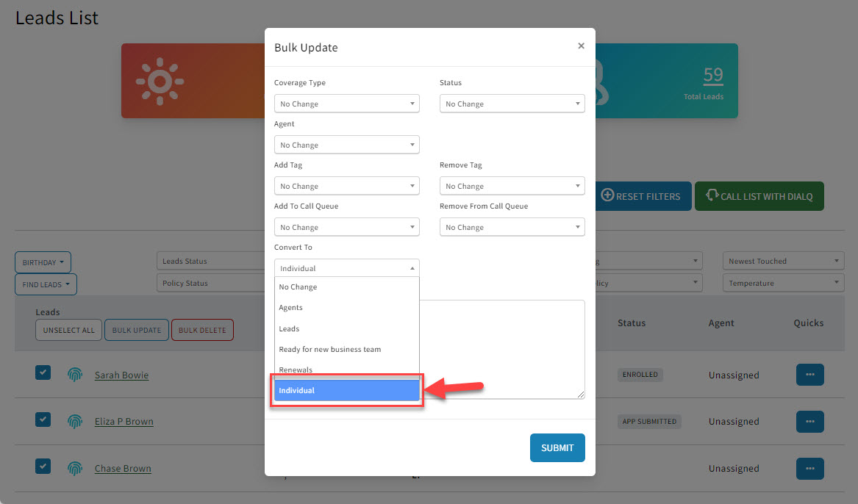Select Individual option in the list
Viewport: 858px width, 504px height.
(346, 390)
